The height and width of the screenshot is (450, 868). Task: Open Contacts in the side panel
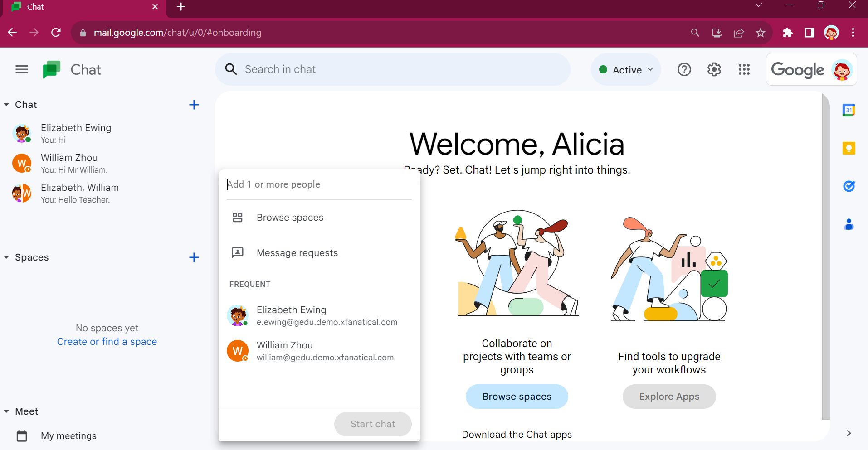[x=849, y=224]
